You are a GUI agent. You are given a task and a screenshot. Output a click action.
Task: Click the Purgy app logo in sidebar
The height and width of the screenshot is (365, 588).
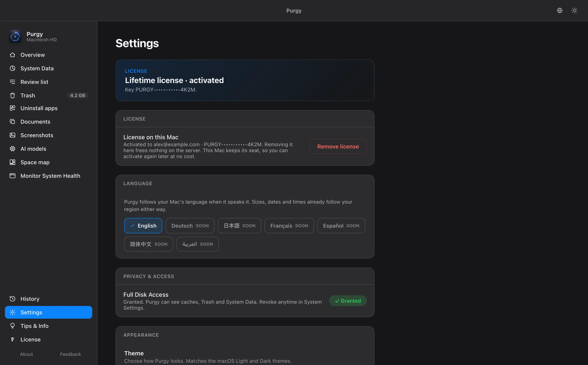pyautogui.click(x=15, y=36)
